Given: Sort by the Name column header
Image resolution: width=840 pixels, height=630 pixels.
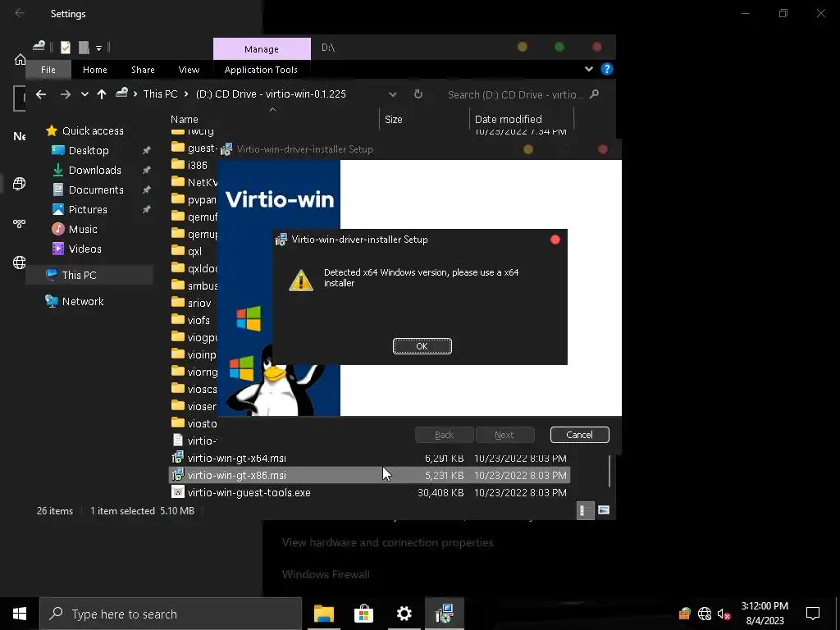Looking at the screenshot, I should click(185, 120).
